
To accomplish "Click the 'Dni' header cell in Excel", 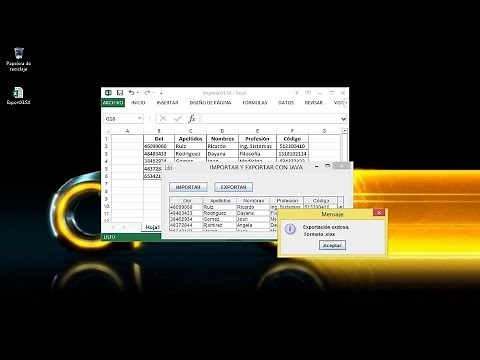I will pos(159,139).
